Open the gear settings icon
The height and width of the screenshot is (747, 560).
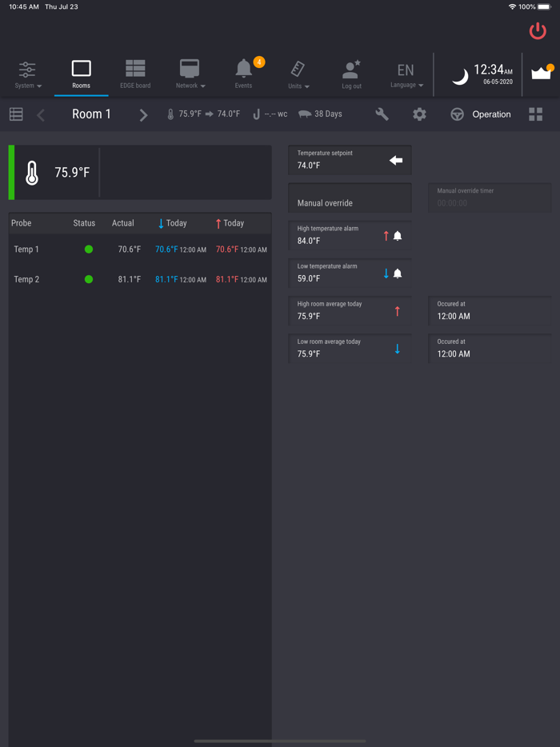[x=419, y=114]
